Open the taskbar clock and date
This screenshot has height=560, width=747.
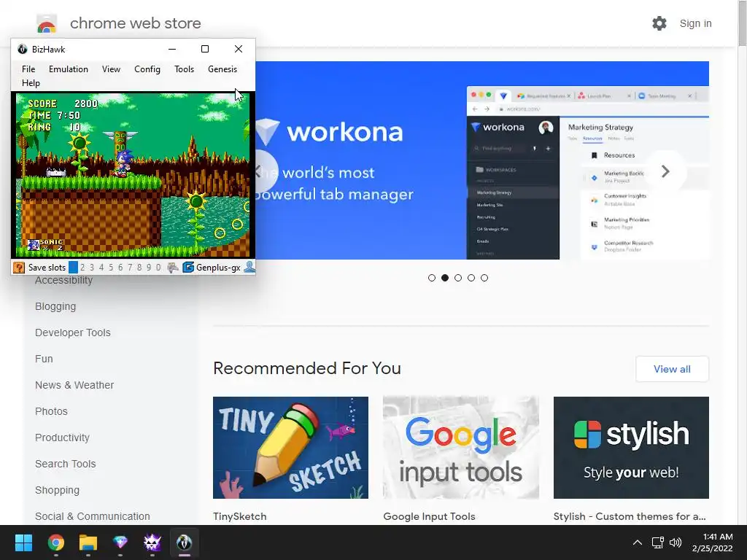tap(712, 542)
